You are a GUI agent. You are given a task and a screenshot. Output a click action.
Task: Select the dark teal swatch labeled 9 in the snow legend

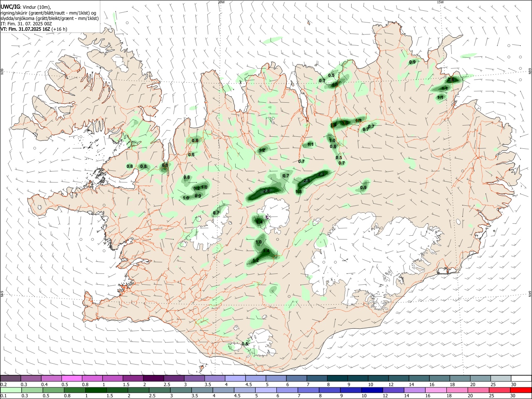[x=357, y=378]
